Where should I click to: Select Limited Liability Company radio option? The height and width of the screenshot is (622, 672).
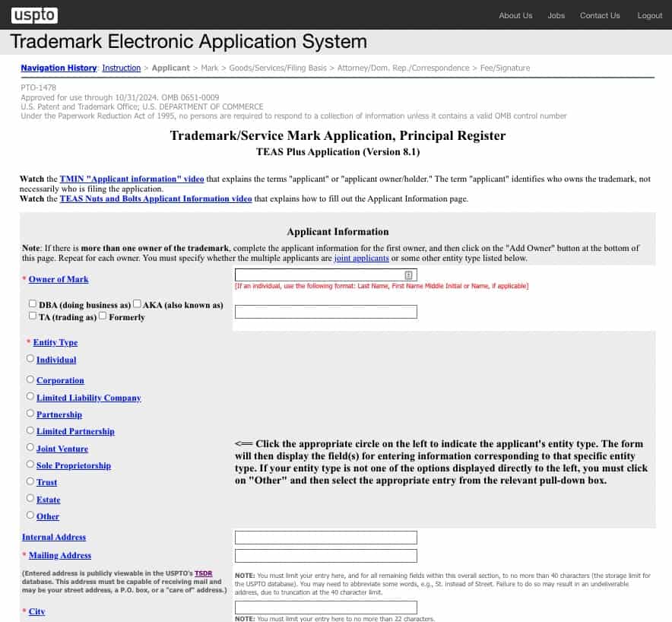30,396
